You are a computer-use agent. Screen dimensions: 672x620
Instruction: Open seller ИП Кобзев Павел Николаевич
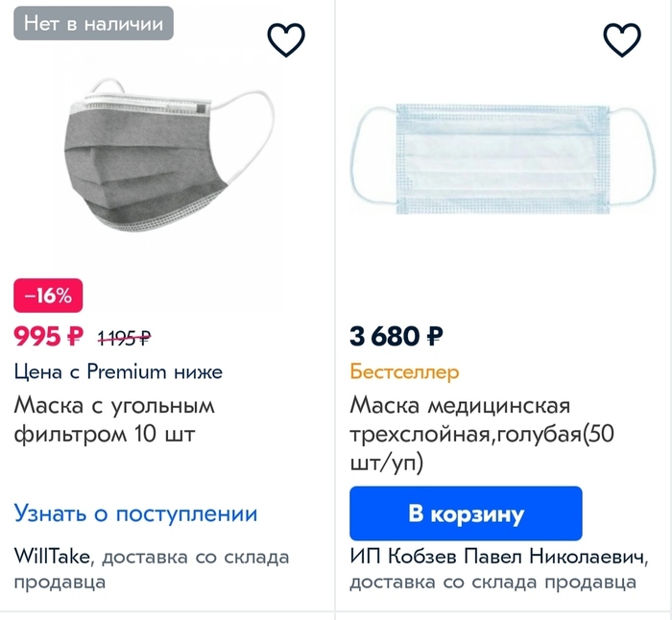[496, 558]
